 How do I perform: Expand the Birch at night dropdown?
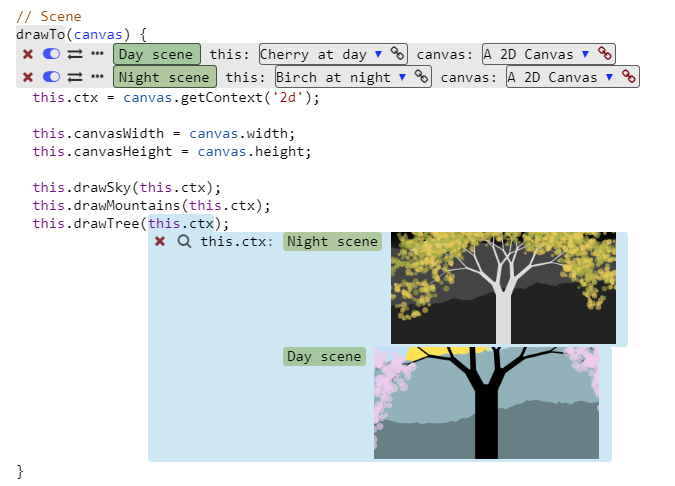click(x=402, y=77)
